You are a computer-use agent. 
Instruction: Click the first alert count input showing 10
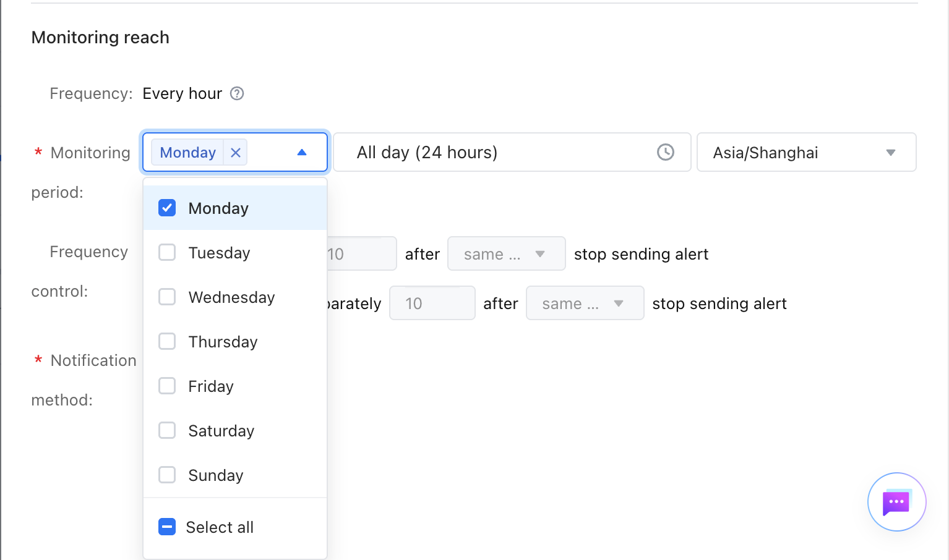[362, 253]
